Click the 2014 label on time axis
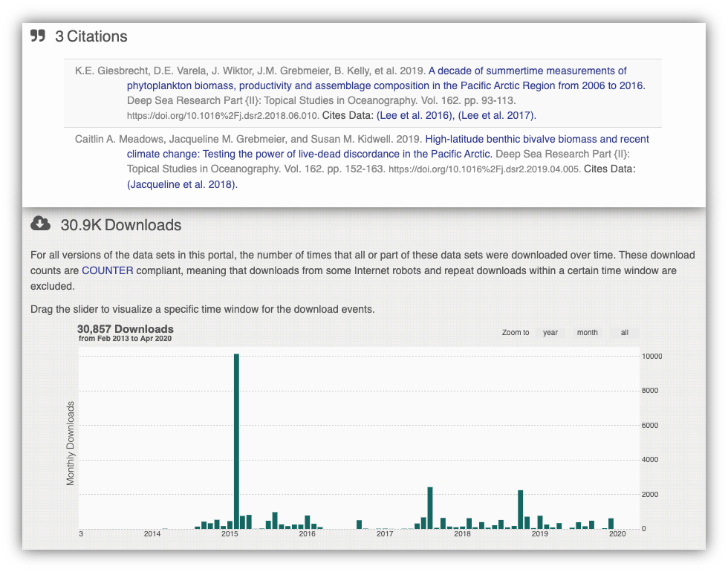This screenshot has width=728, height=572. [152, 534]
